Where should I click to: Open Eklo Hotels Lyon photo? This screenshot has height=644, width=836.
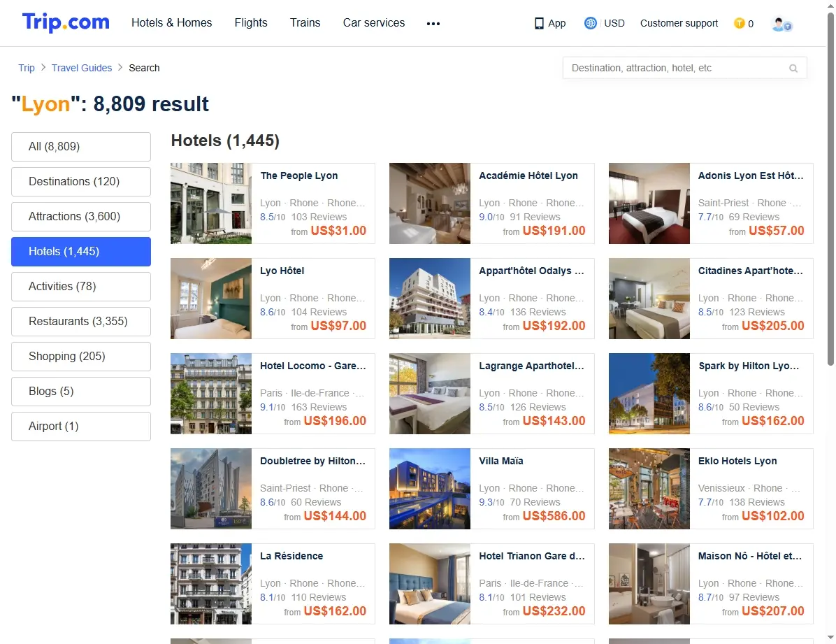[x=649, y=489]
